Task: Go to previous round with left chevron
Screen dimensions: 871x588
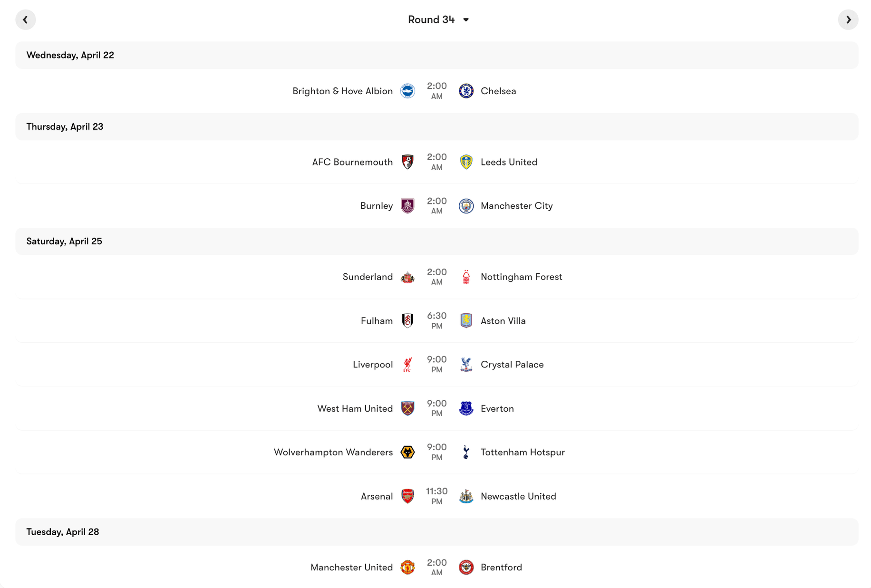Action: pyautogui.click(x=26, y=19)
